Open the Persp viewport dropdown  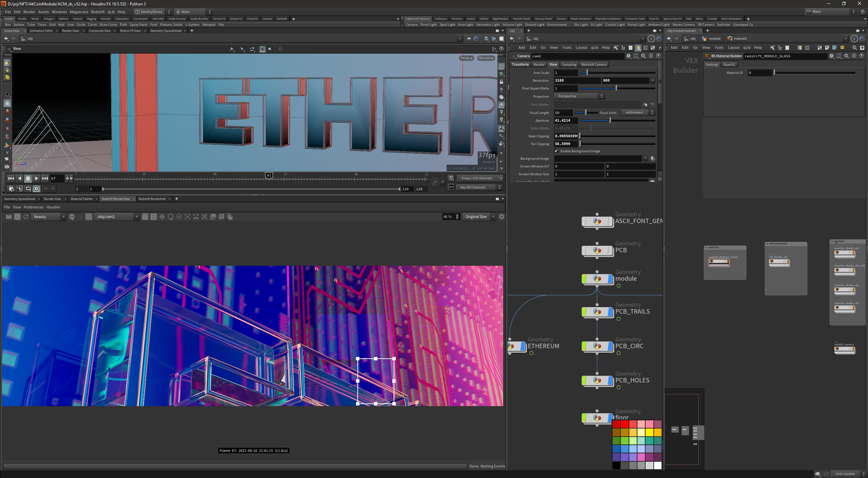467,58
